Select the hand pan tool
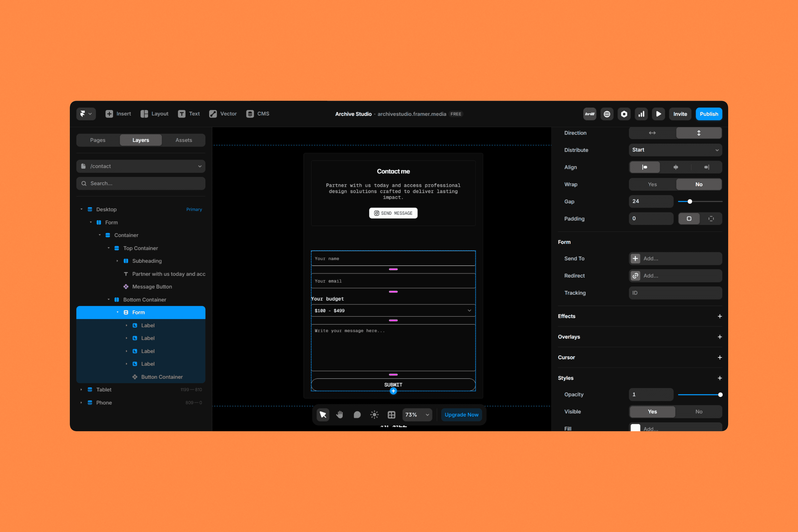Image resolution: width=798 pixels, height=532 pixels. (340, 415)
